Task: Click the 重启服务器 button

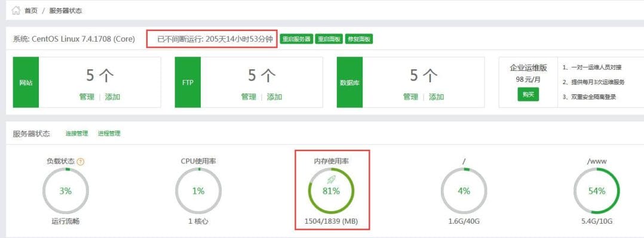Action: tap(296, 39)
